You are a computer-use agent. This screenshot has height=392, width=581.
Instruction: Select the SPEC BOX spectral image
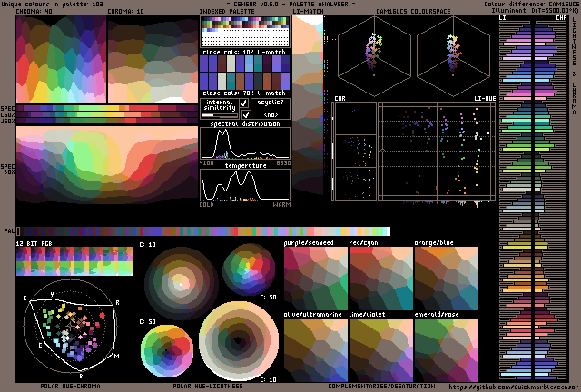click(107, 165)
